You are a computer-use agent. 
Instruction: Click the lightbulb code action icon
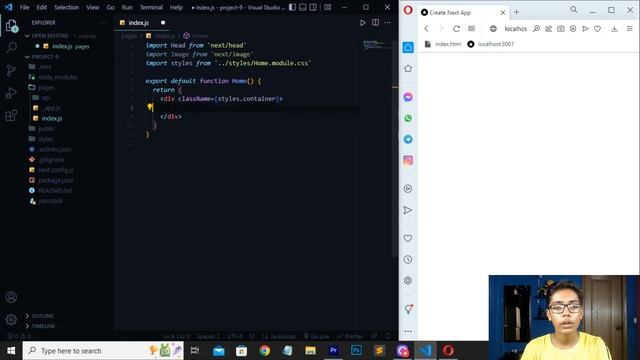pyautogui.click(x=150, y=107)
